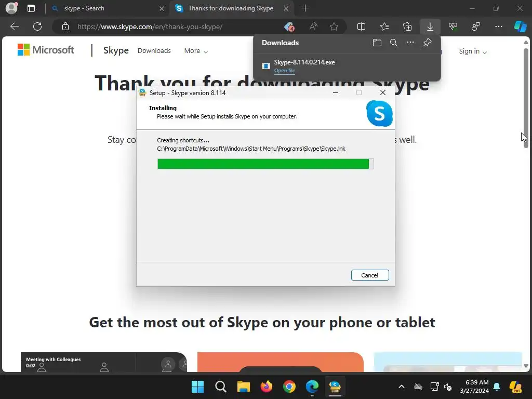
Task: Minimize the Skype Setup dialog
Action: [336, 92]
